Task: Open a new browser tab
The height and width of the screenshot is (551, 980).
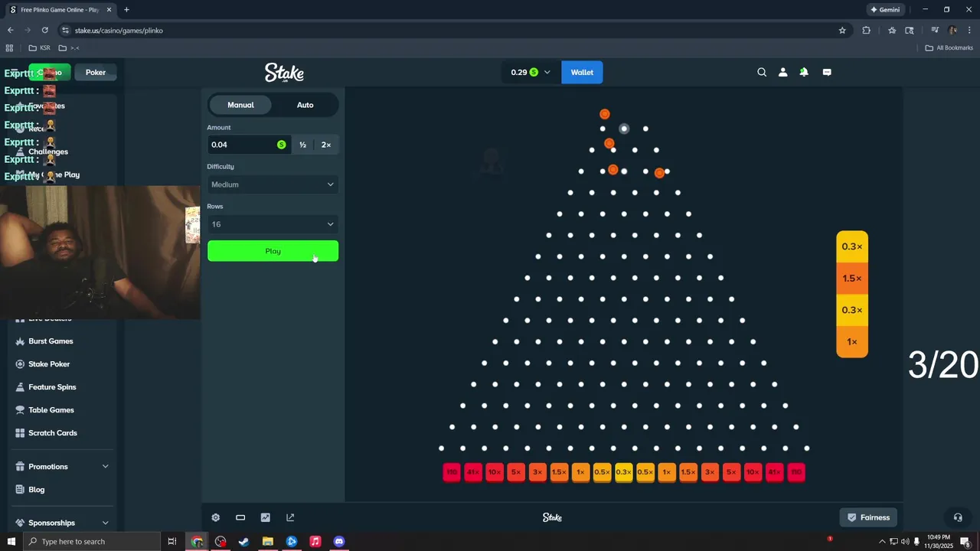Action: pyautogui.click(x=126, y=9)
